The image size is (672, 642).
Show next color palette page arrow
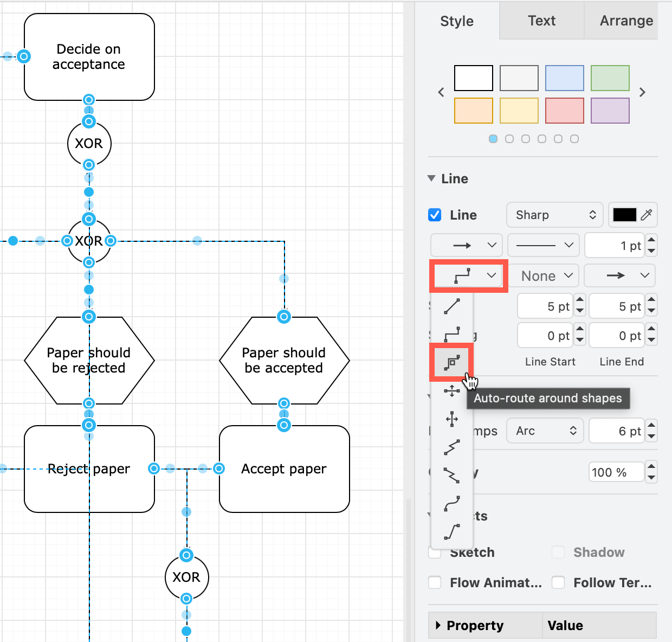coord(642,92)
